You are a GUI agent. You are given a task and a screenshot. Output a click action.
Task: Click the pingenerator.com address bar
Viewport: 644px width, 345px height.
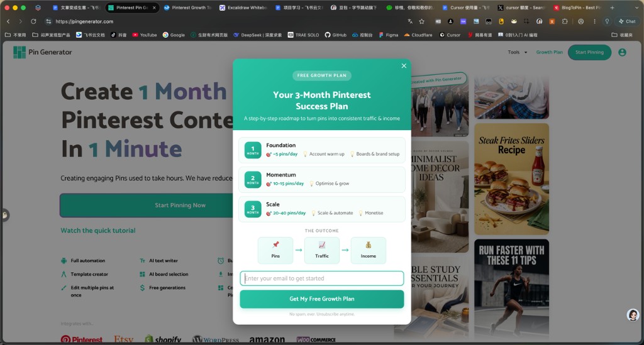(84, 21)
